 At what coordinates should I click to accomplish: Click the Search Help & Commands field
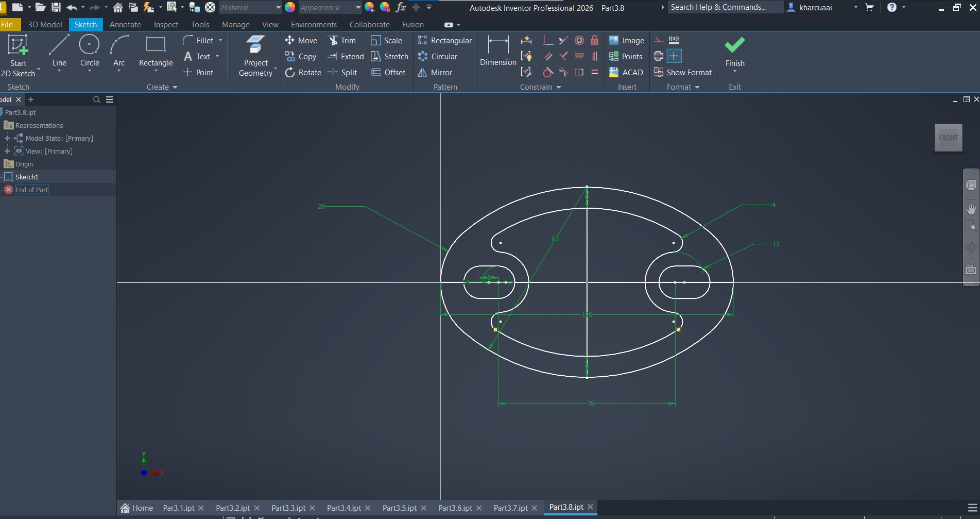click(x=725, y=7)
